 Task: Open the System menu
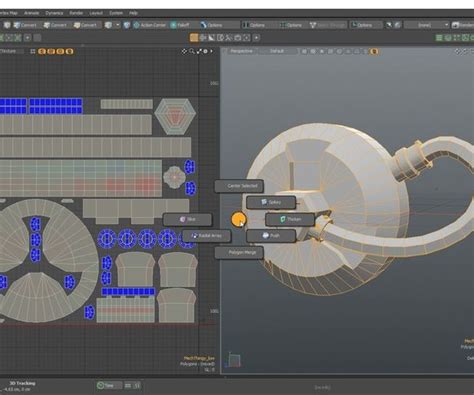[x=116, y=13]
